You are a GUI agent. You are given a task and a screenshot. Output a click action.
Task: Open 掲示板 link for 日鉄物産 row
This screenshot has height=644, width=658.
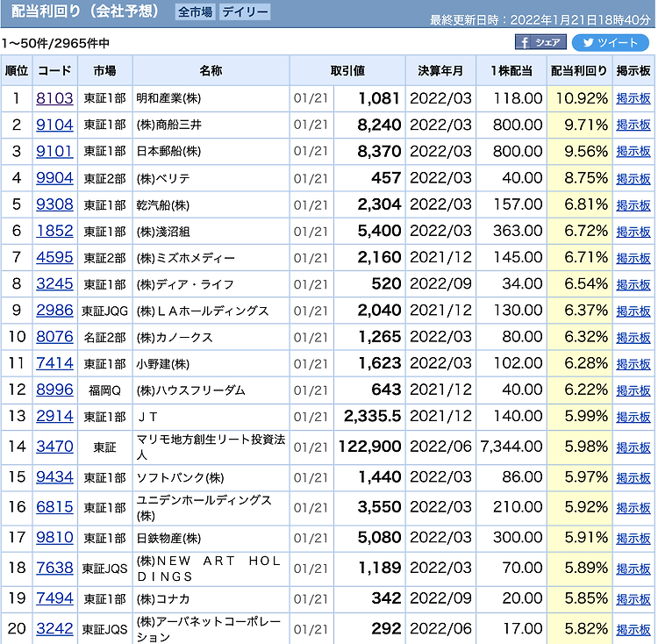(x=633, y=538)
